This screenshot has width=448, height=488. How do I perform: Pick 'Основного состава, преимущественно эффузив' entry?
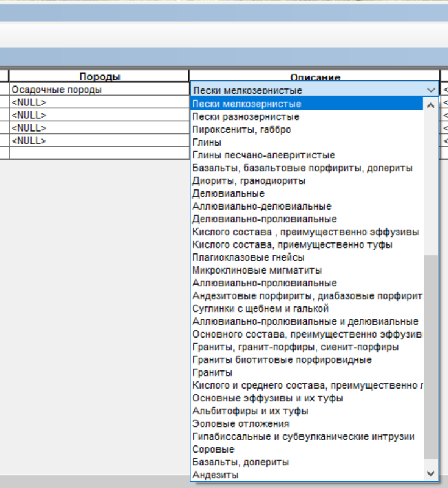tap(307, 334)
